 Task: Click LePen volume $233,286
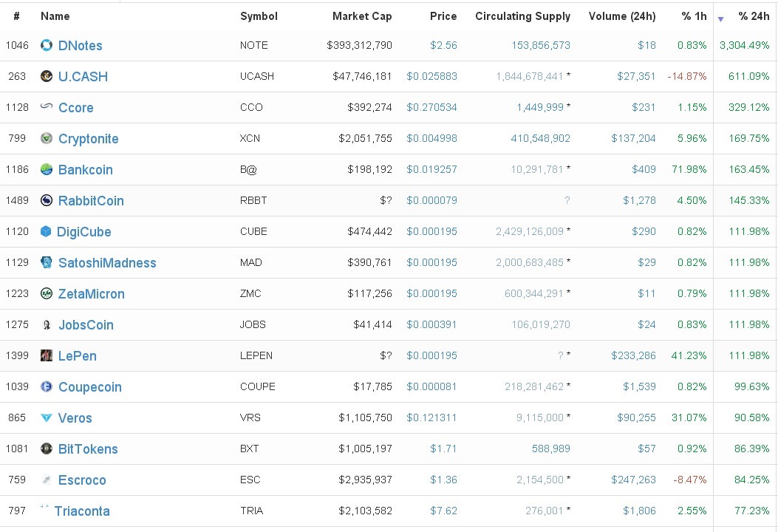(633, 355)
